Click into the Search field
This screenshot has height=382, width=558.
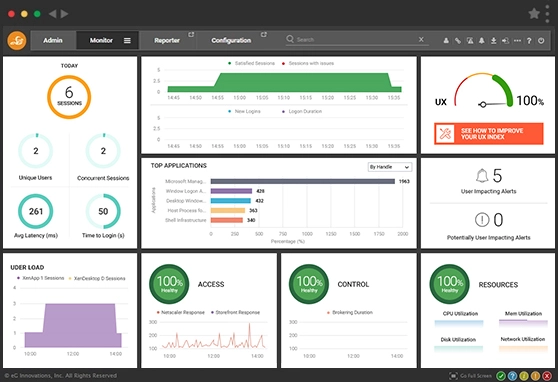point(356,40)
